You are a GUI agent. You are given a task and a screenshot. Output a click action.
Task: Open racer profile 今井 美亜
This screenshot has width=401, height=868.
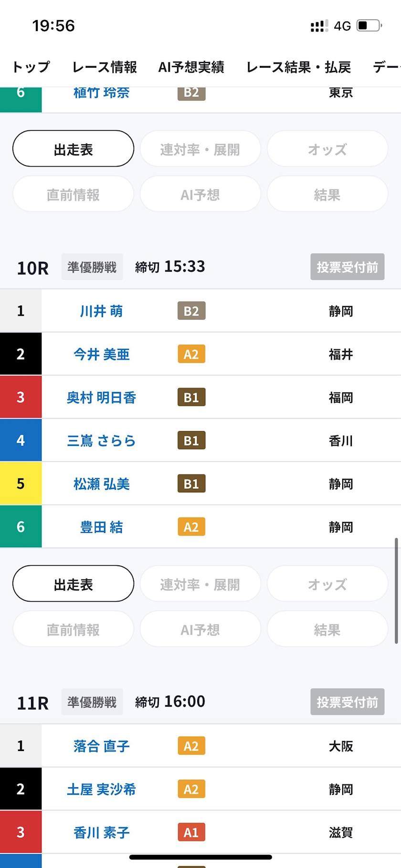tap(101, 354)
